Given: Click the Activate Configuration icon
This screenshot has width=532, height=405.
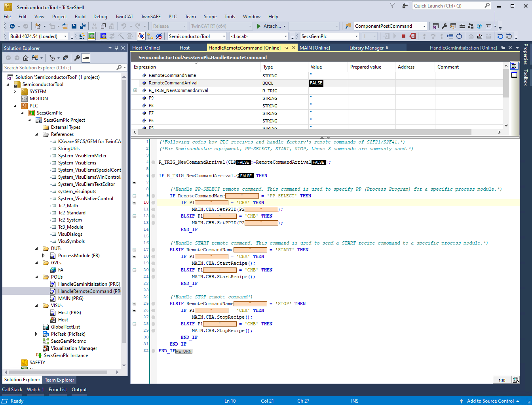Looking at the screenshot, I should (83, 36).
